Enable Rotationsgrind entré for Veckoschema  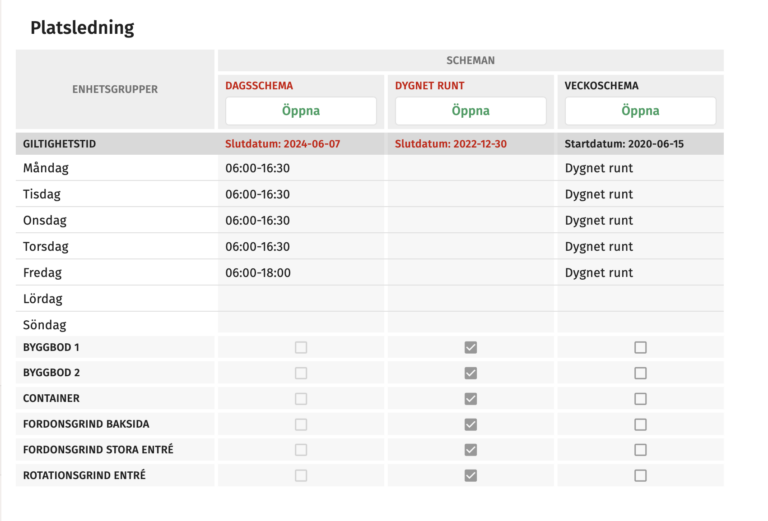[x=640, y=476]
